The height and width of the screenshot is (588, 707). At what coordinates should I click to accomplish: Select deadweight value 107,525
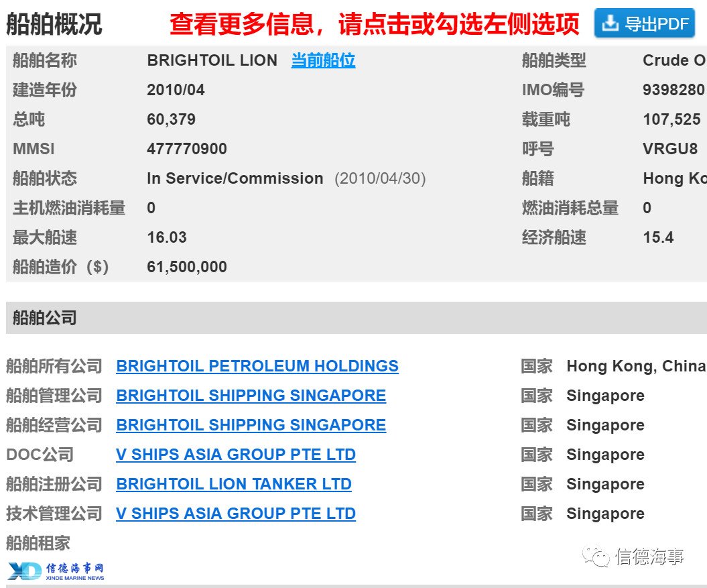(x=672, y=119)
